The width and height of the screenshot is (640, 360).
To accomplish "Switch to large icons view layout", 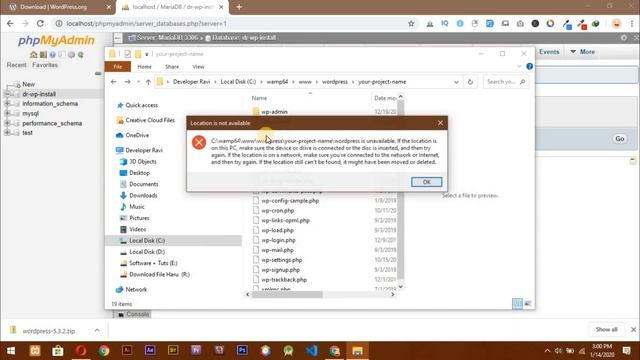I will (528, 304).
